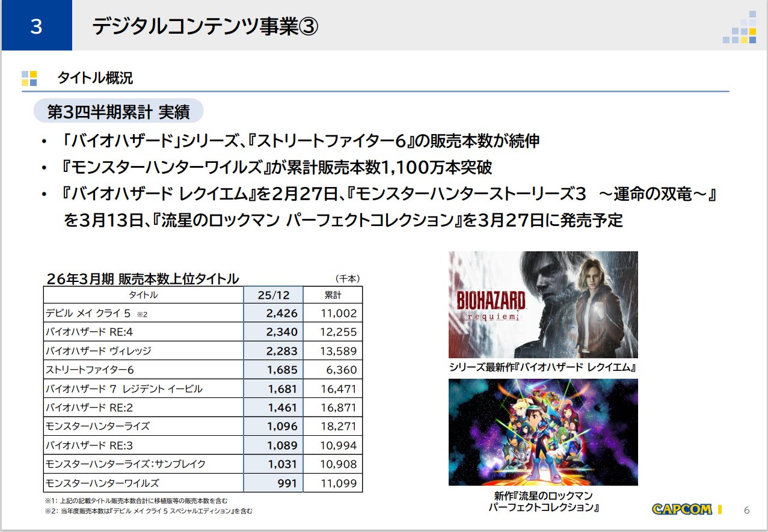Click the モンスターハンターライズ row title
This screenshot has height=532, width=768.
(x=97, y=426)
